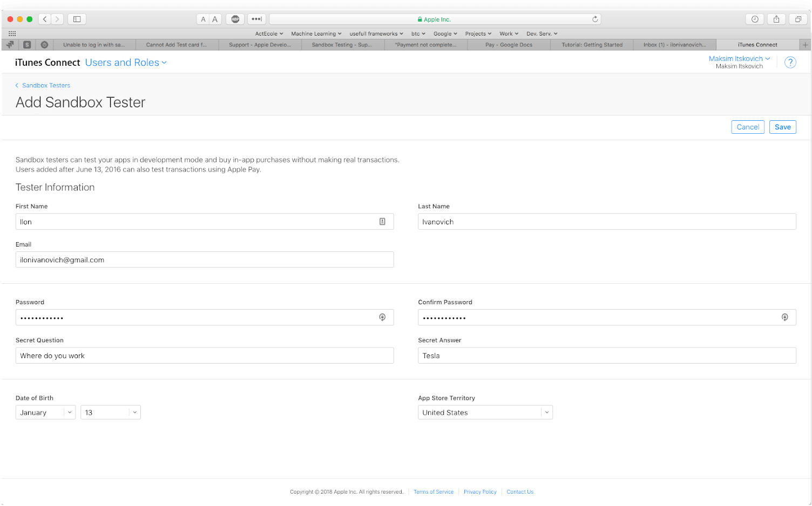
Task: Click the iTunes Connect home title
Action: tap(48, 63)
